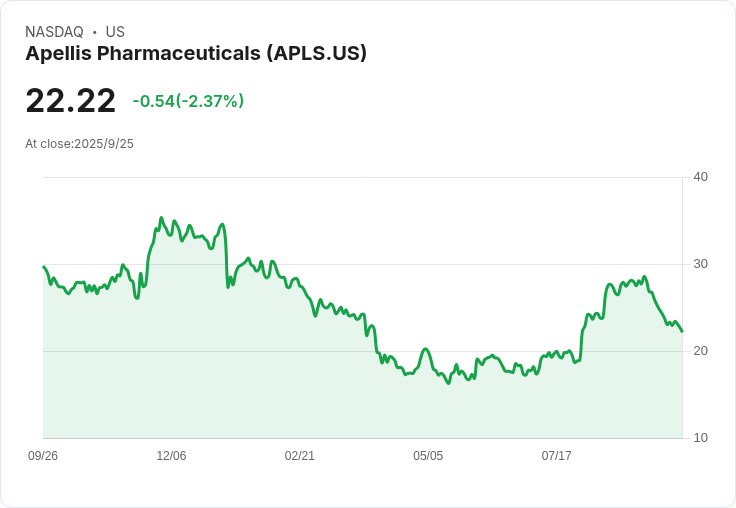Click the 20 y-axis label
Image resolution: width=736 pixels, height=508 pixels.
700,351
